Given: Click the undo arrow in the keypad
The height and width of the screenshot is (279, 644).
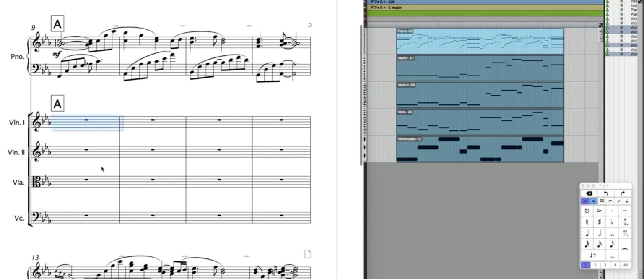Looking at the screenshot, I should click(605, 193).
